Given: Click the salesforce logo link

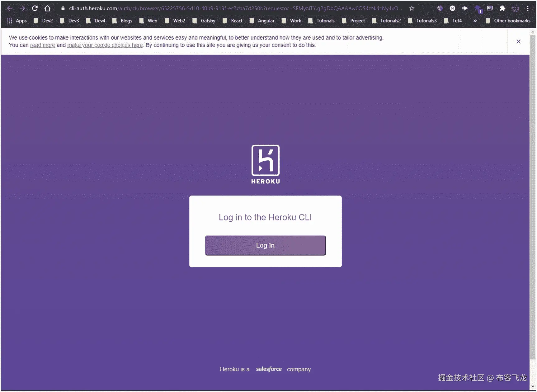Looking at the screenshot, I should pyautogui.click(x=269, y=369).
